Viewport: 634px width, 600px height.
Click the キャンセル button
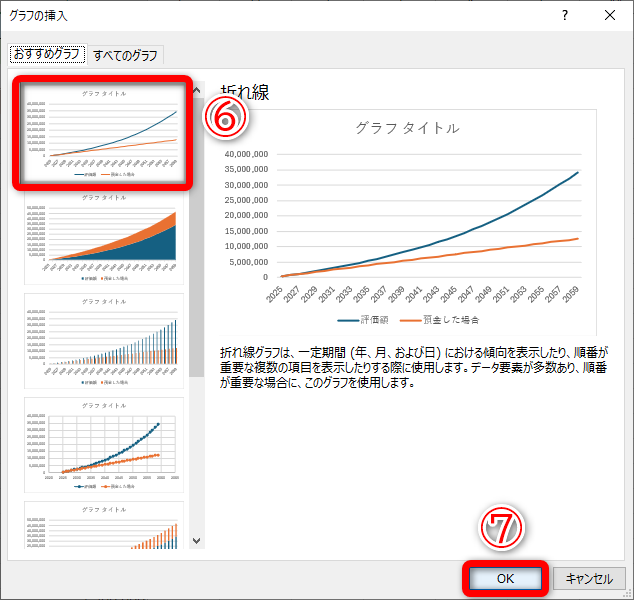coord(589,579)
